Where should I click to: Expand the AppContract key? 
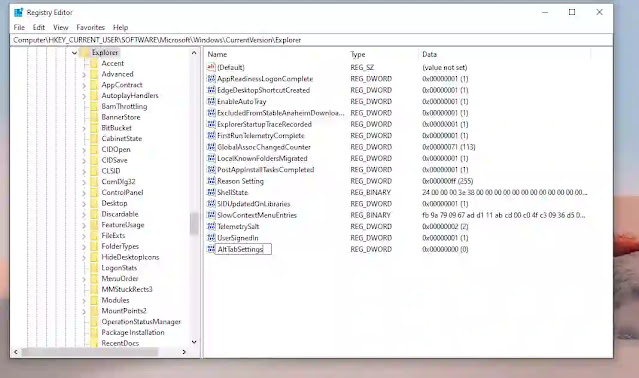click(84, 86)
